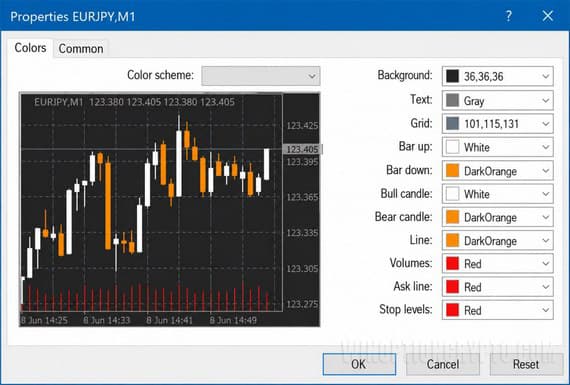Click the white swatch for Bull candle

[452, 194]
